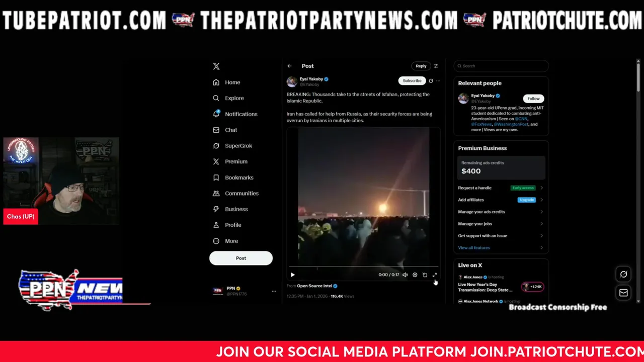Expand Manage your ads credits chevron

pyautogui.click(x=541, y=212)
